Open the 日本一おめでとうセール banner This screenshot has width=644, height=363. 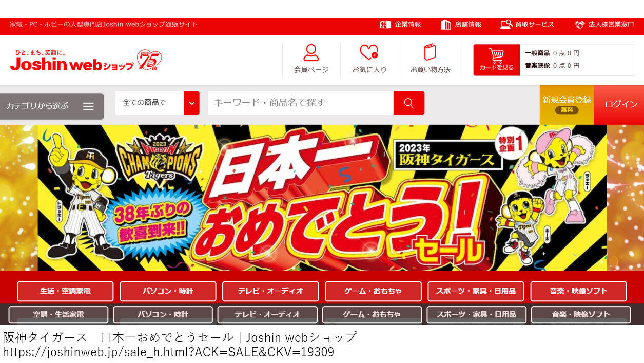(322, 198)
